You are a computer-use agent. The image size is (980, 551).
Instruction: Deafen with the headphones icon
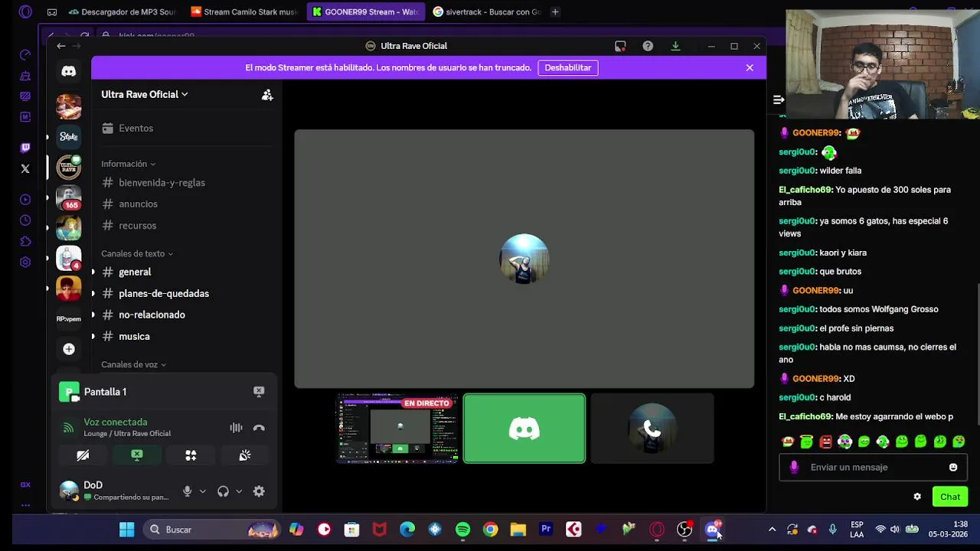(x=223, y=491)
